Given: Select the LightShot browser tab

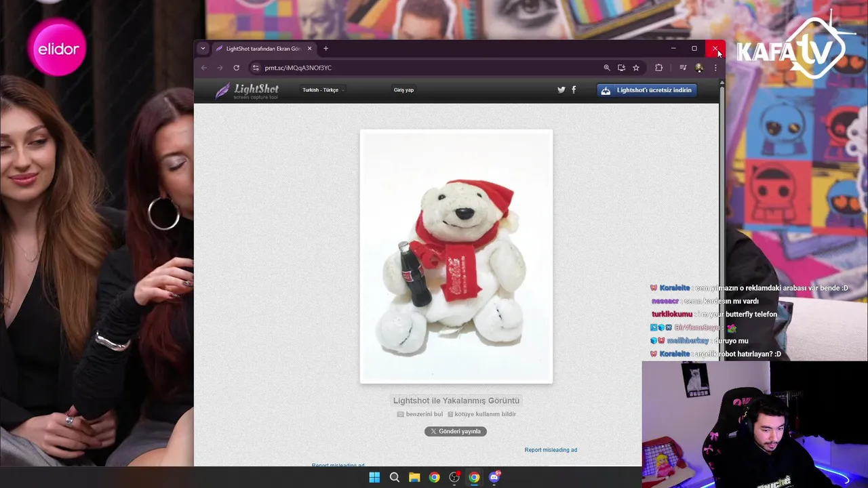Looking at the screenshot, I should pyautogui.click(x=263, y=49).
